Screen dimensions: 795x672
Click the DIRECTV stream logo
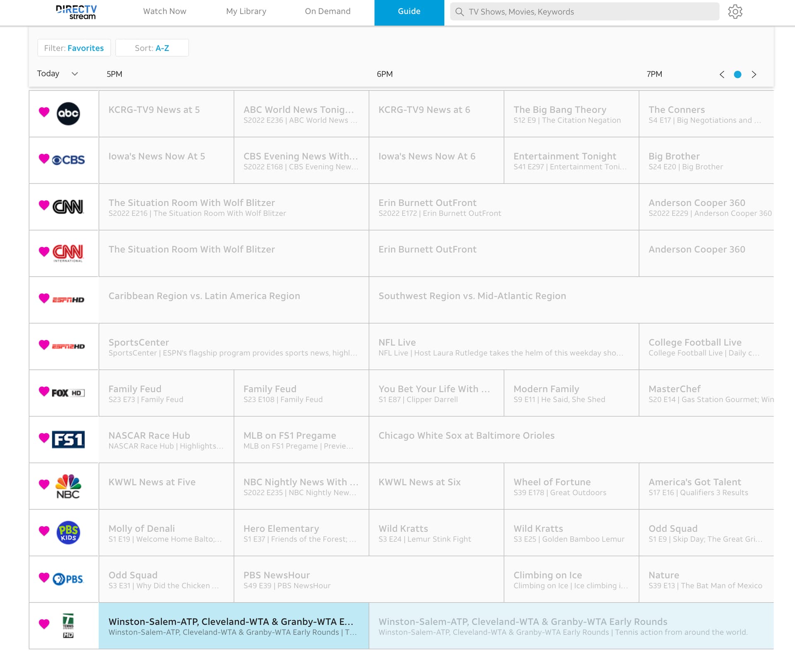76,12
